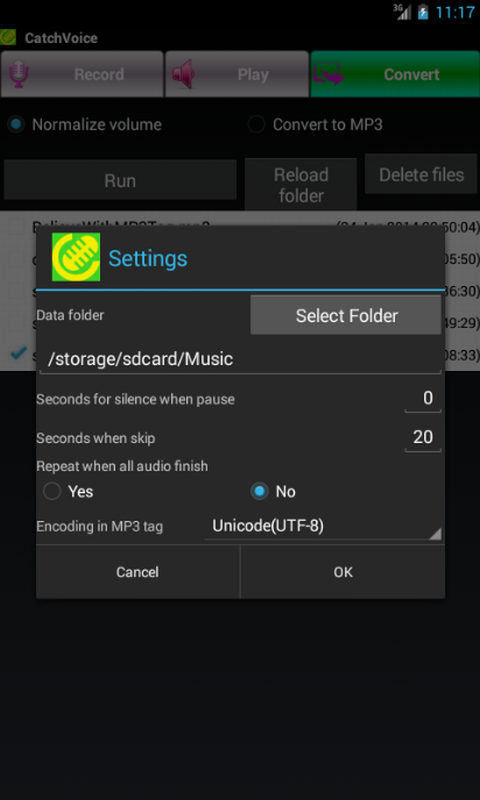Tap the 3G signal strength icon
Screen dimensions: 480x800
coord(402,12)
